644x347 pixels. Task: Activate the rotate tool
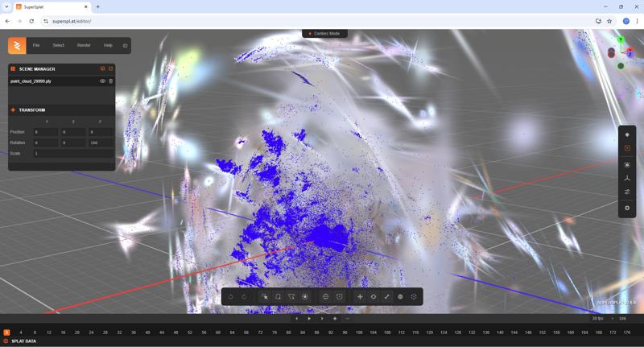tap(374, 297)
